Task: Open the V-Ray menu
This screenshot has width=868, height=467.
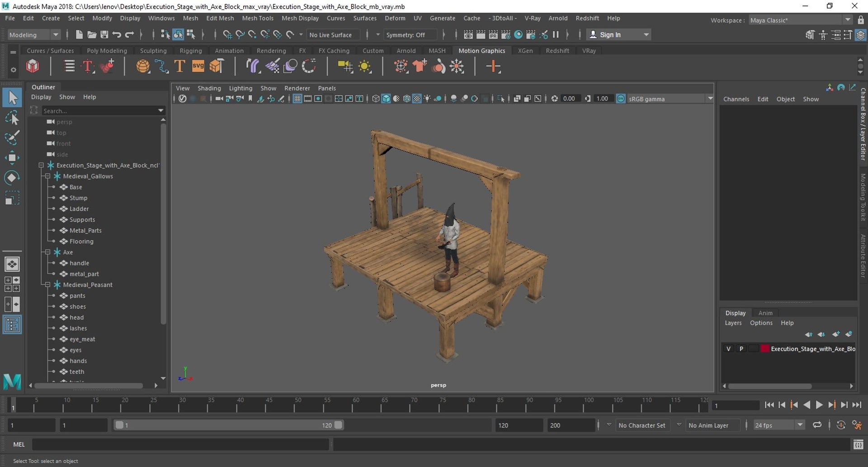Action: click(532, 18)
